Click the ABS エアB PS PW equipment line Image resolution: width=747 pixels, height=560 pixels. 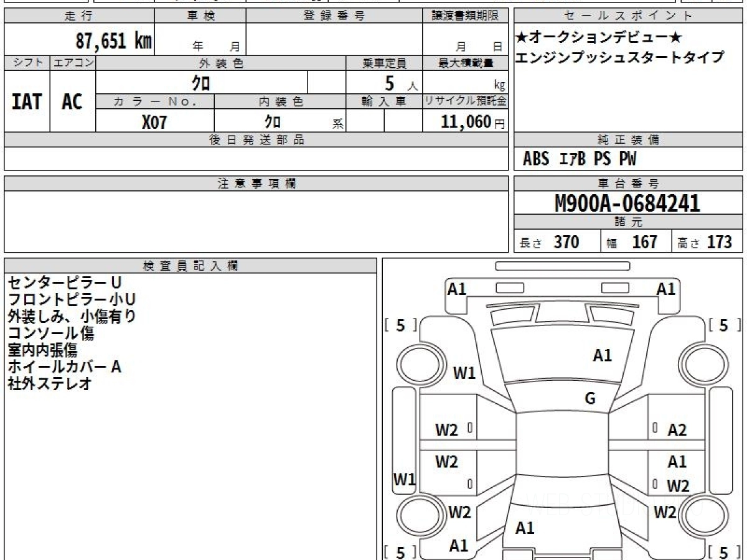tap(580, 159)
